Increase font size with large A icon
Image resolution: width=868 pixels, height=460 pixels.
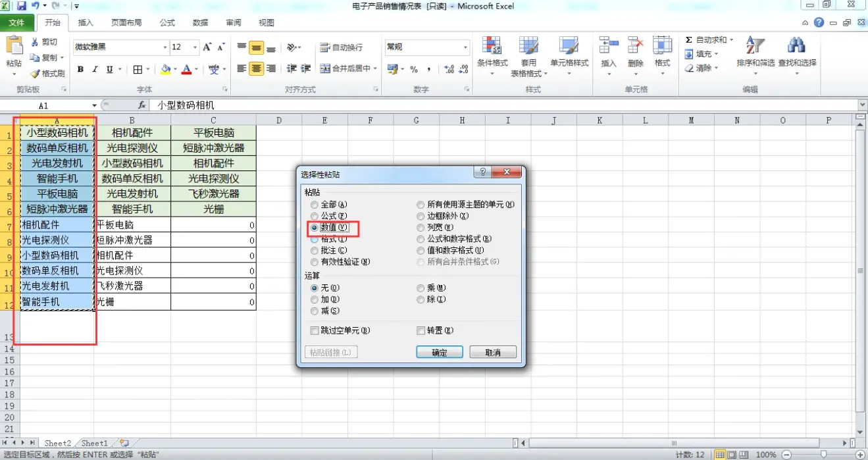[207, 47]
